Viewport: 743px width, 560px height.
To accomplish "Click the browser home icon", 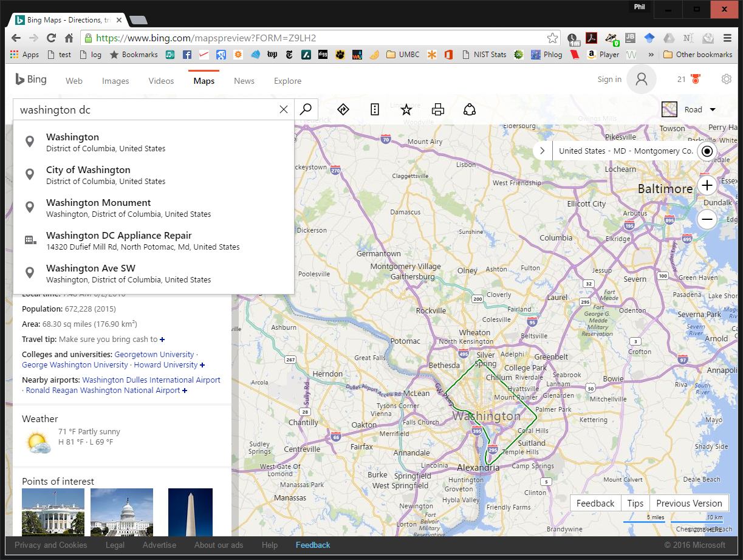I will click(x=69, y=38).
